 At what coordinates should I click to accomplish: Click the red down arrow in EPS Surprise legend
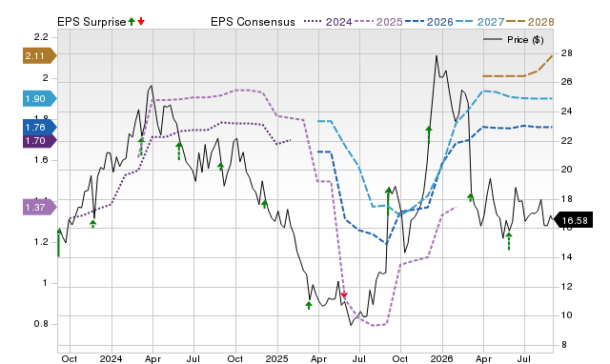point(141,21)
